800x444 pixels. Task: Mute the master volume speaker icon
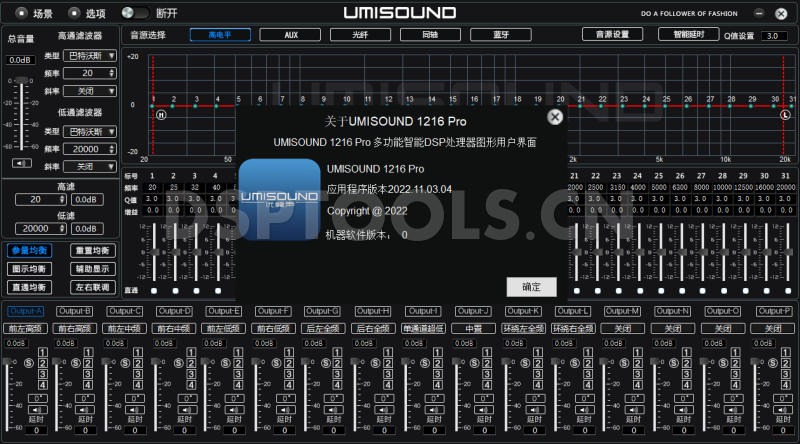pyautogui.click(x=22, y=163)
